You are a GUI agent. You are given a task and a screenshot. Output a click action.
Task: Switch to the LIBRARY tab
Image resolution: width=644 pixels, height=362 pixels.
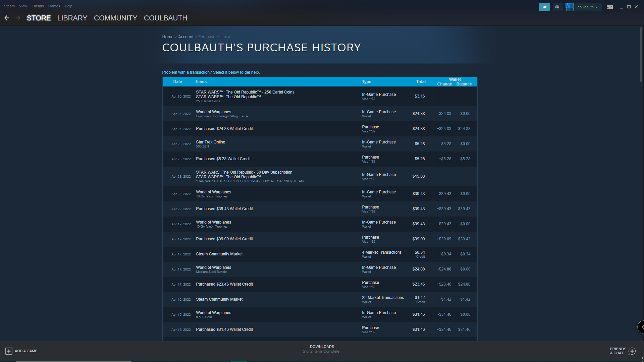[x=72, y=18]
